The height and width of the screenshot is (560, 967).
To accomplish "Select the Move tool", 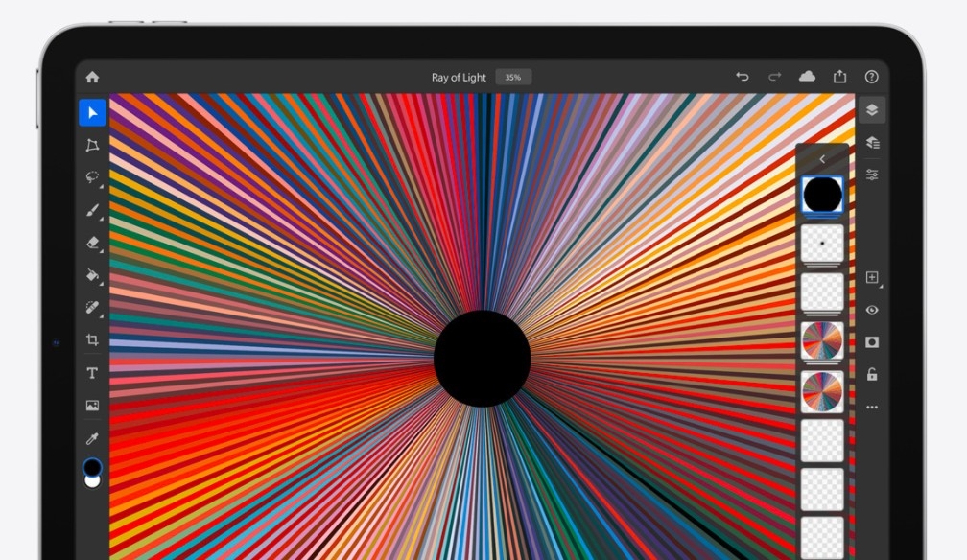I will pyautogui.click(x=92, y=113).
